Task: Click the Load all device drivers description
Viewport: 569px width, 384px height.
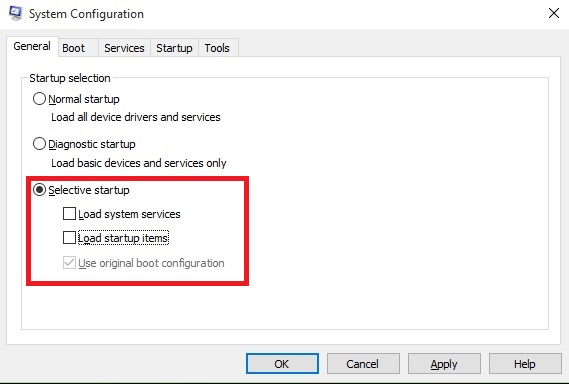Action: [136, 117]
